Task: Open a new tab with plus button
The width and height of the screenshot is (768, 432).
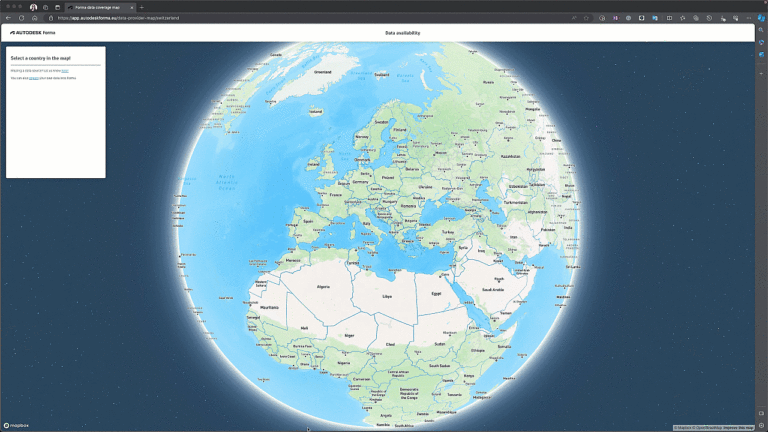Action: click(142, 7)
